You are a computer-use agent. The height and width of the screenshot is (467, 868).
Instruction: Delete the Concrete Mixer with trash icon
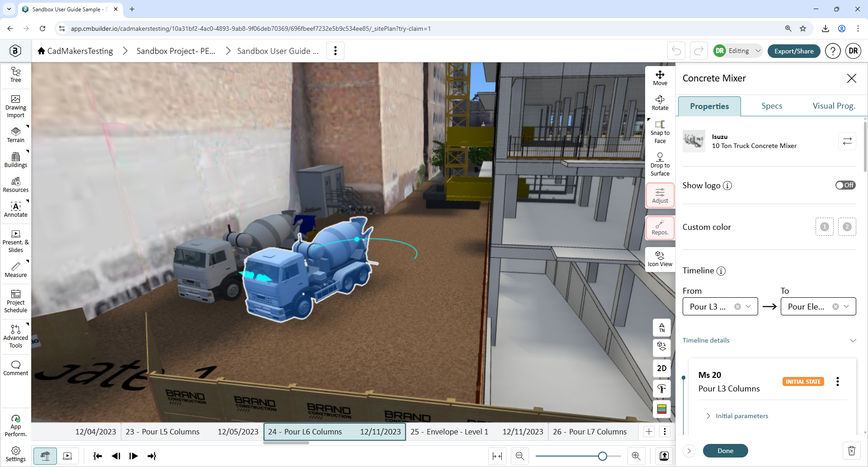click(852, 451)
